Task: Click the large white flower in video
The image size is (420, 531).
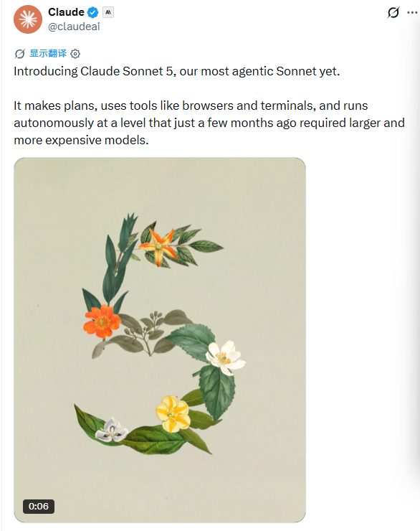Action: tap(225, 357)
